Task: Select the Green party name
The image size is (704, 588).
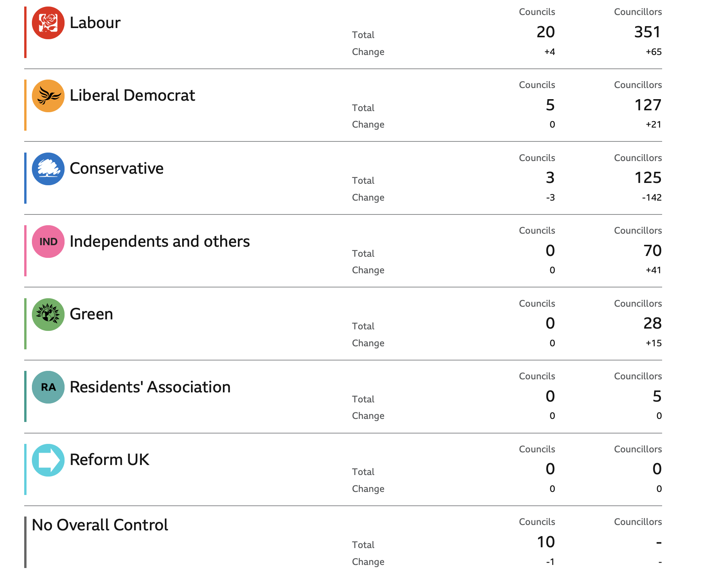Action: tap(91, 314)
